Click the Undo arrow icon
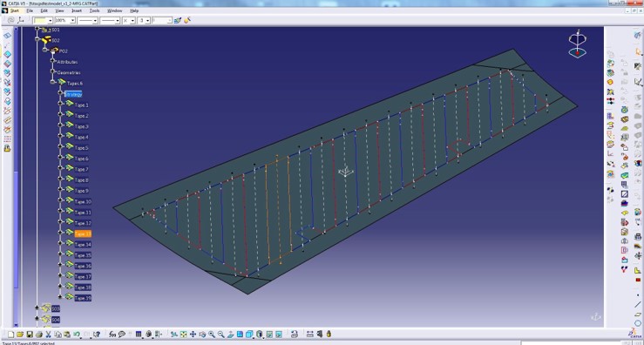The height and width of the screenshot is (345, 644). tap(76, 335)
